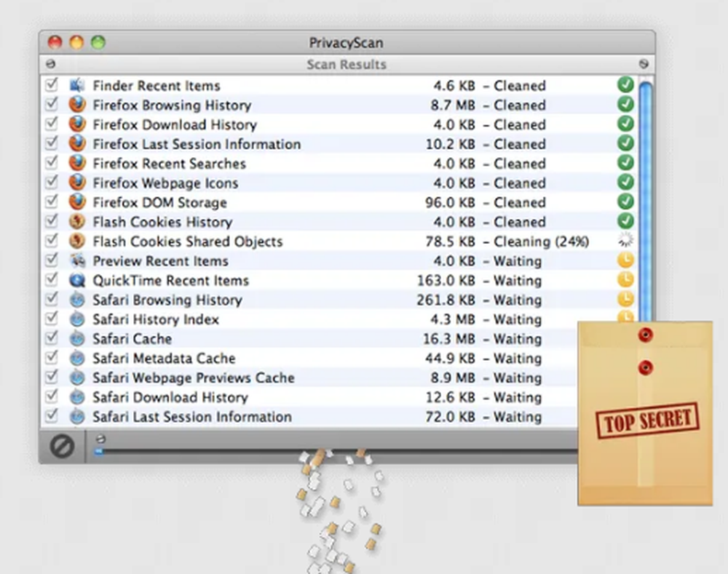The image size is (728, 574).
Task: Click Firefox icon beside Firefox Webpage Icons
Action: (77, 183)
